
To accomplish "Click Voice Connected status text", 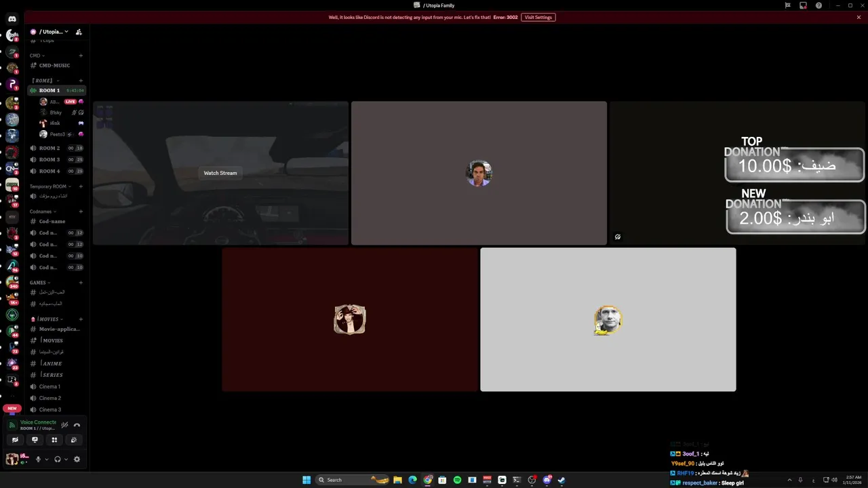I will tap(38, 422).
